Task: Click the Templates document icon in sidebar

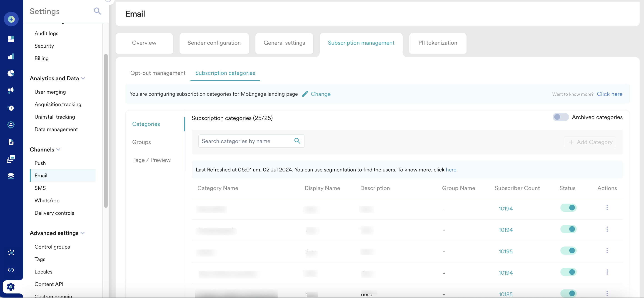Action: (x=11, y=142)
